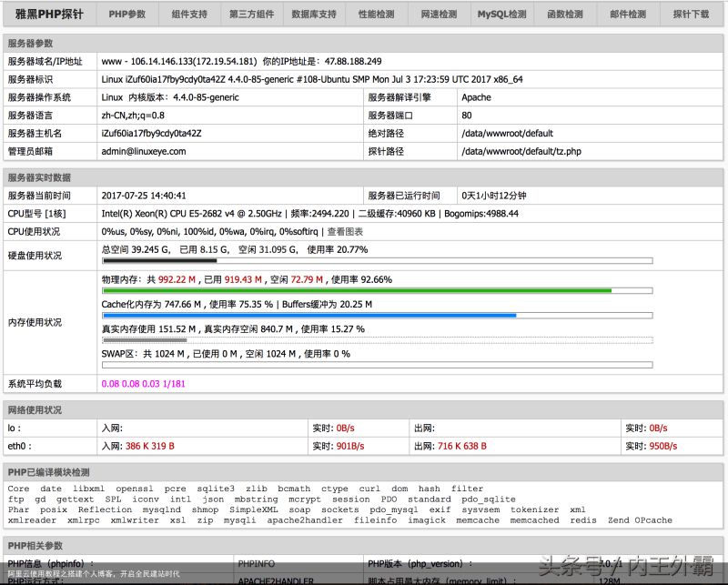Screen dimensions: 728x585
Task: Click the empty SWAP usage bar
Action: [x=378, y=365]
